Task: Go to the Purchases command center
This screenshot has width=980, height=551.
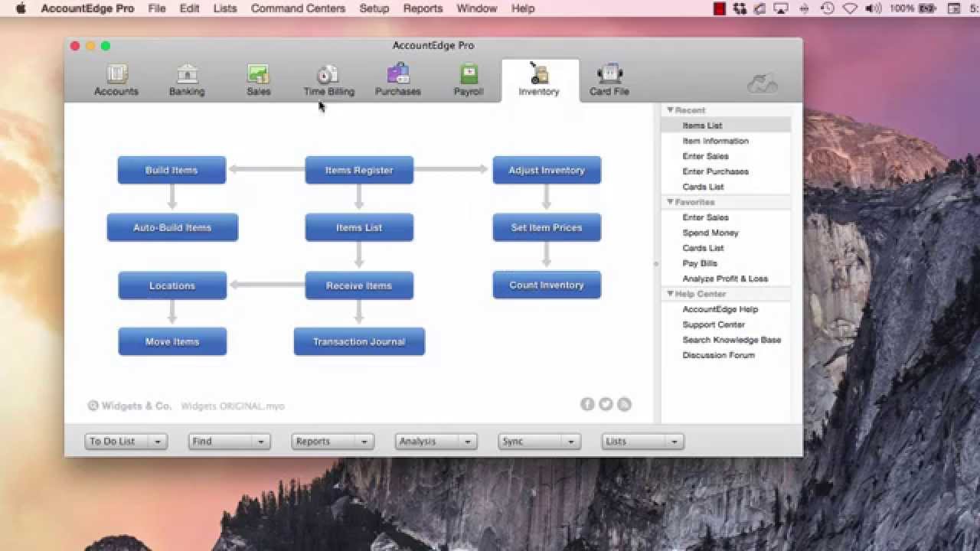Action: [x=397, y=80]
